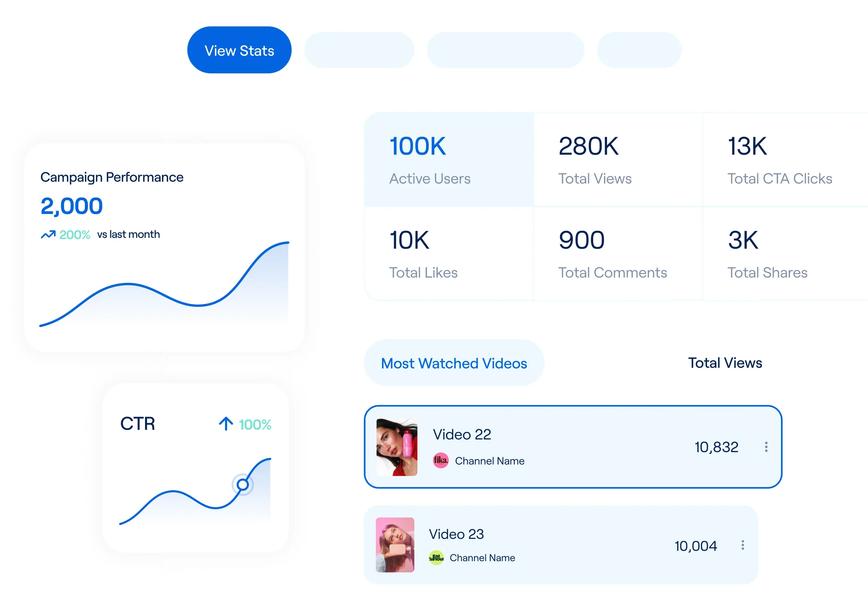868x600 pixels.
Task: Select the 280K Total Views tile
Action: [x=617, y=160]
